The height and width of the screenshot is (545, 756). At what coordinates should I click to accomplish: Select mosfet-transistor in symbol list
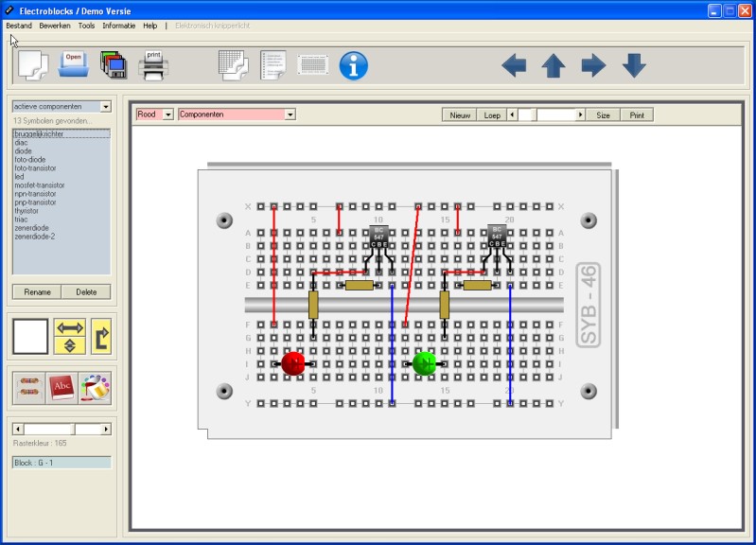click(62, 185)
